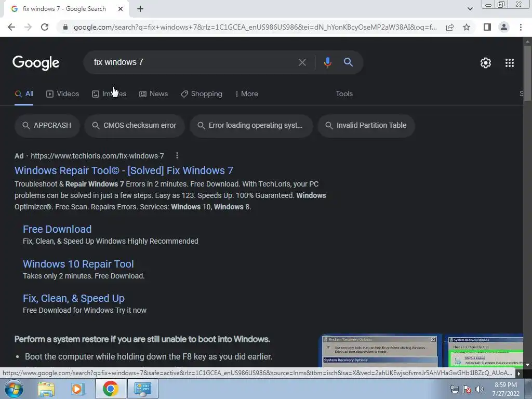Open the 'Fix, Clean, & Speed Up' link
The height and width of the screenshot is (399, 532).
[74, 298]
